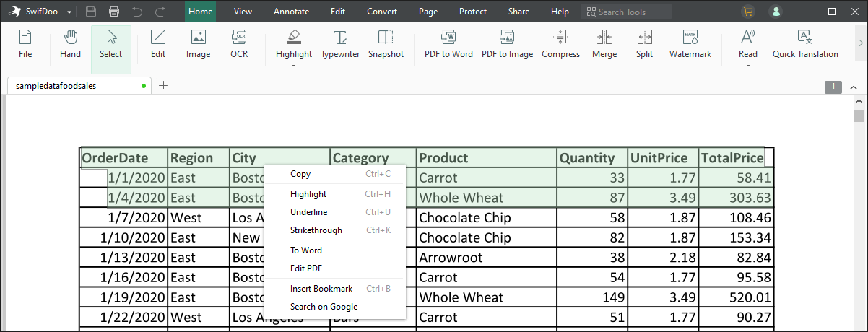Open the Convert tab
868x332 pixels.
[381, 12]
